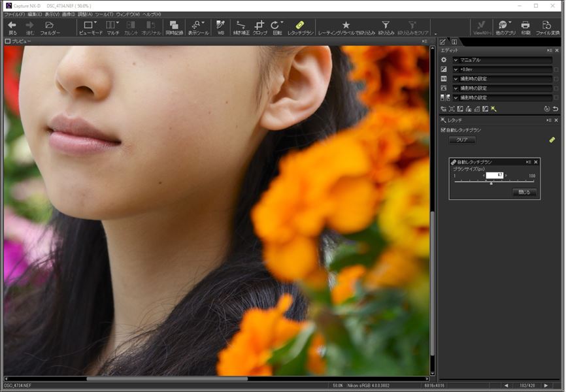Click the picture control icon in edit panel
Screen dimensions: 566x392
tap(444, 88)
